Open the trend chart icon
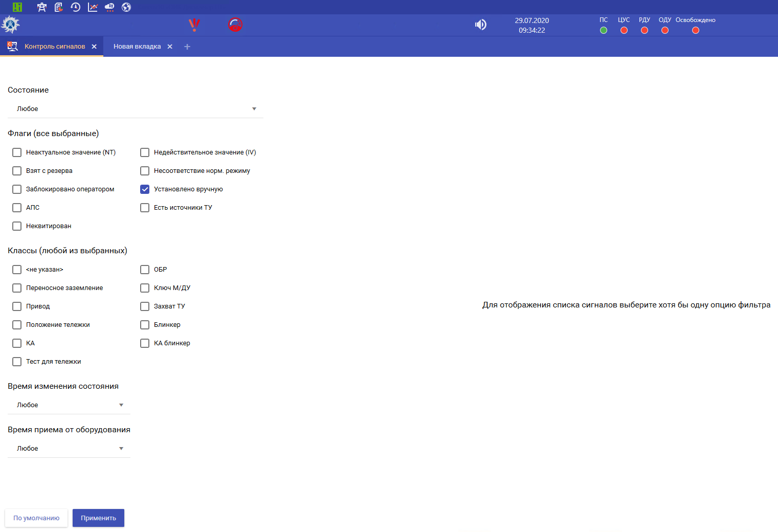The image size is (778, 532). tap(93, 7)
